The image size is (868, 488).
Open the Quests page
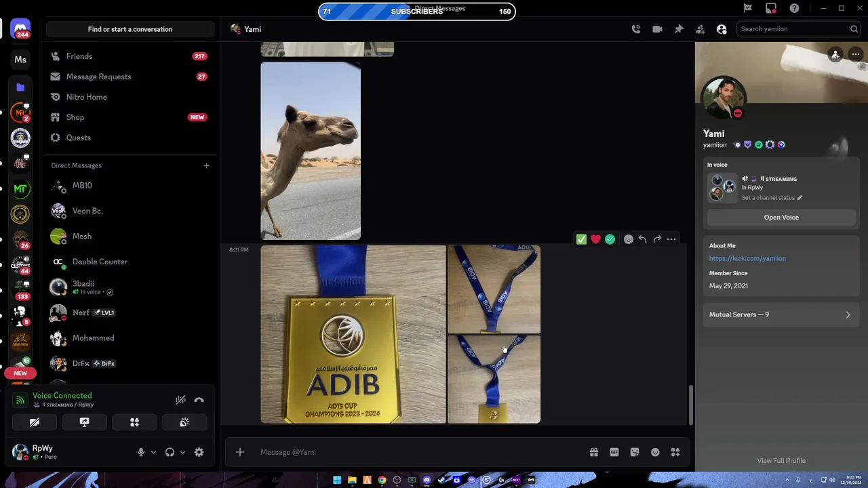[x=130, y=138]
